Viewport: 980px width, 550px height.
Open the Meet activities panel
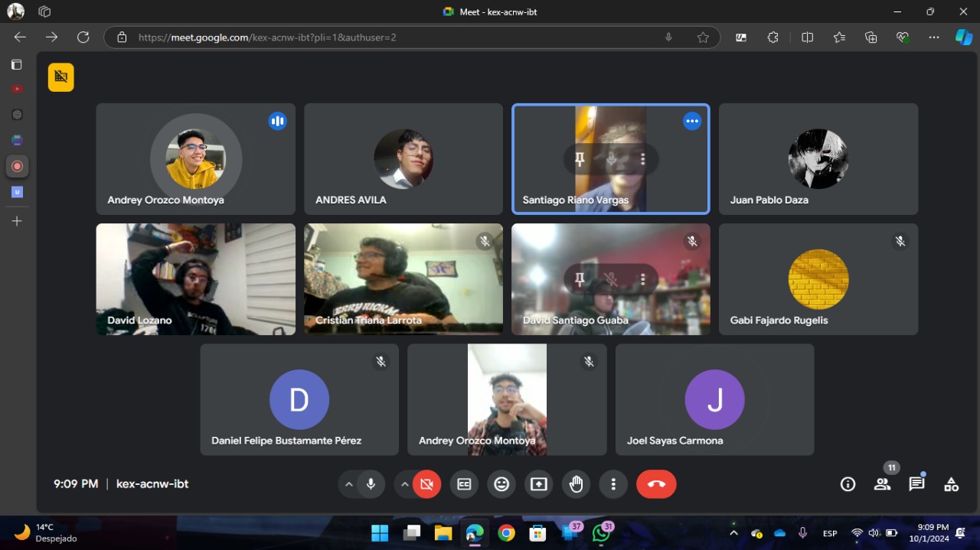click(951, 484)
